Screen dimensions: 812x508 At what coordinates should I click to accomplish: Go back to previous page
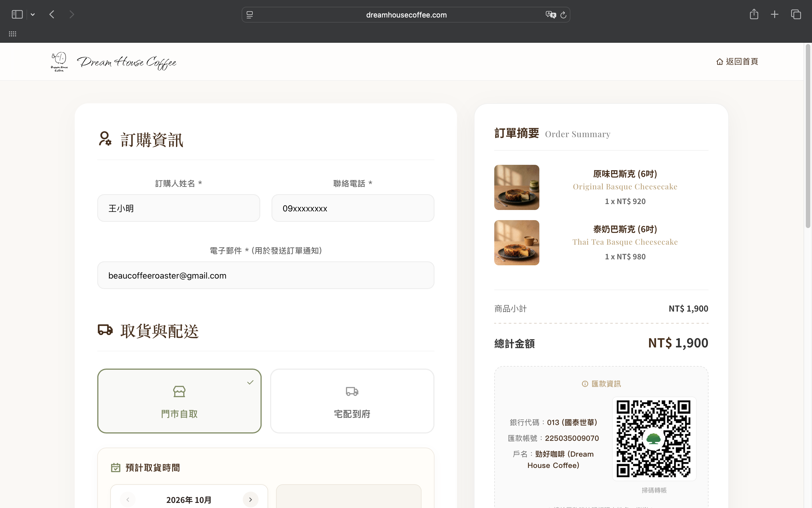52,14
